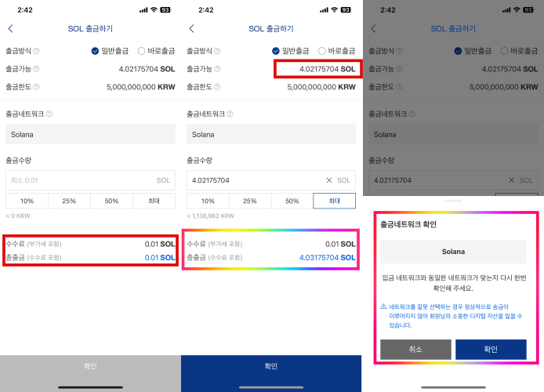Screen dimensions: 544x392
Task: Choose 10% amount on left screen
Action: click(27, 201)
